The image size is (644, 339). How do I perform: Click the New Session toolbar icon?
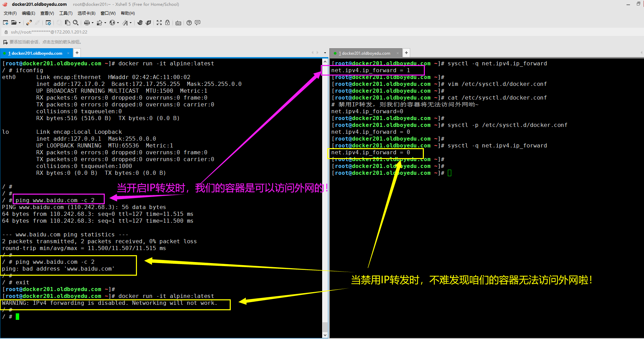[5, 23]
